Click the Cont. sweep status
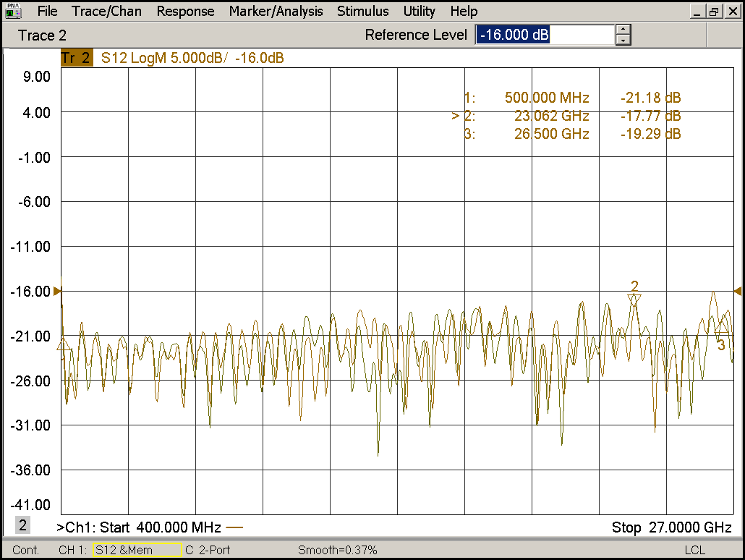 click(x=25, y=550)
